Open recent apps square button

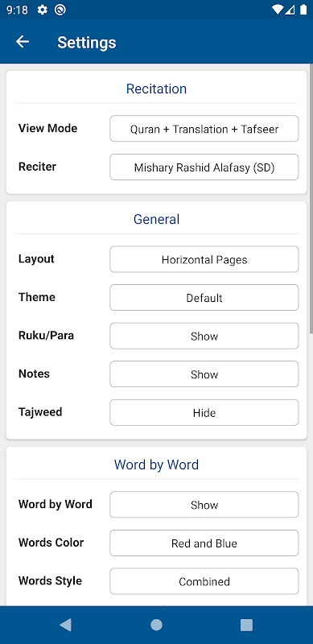[x=246, y=625]
